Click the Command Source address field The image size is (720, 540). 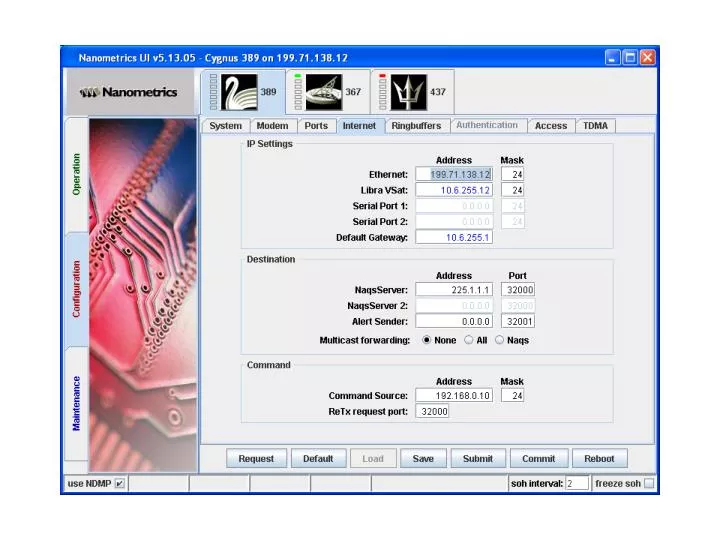pos(454,396)
